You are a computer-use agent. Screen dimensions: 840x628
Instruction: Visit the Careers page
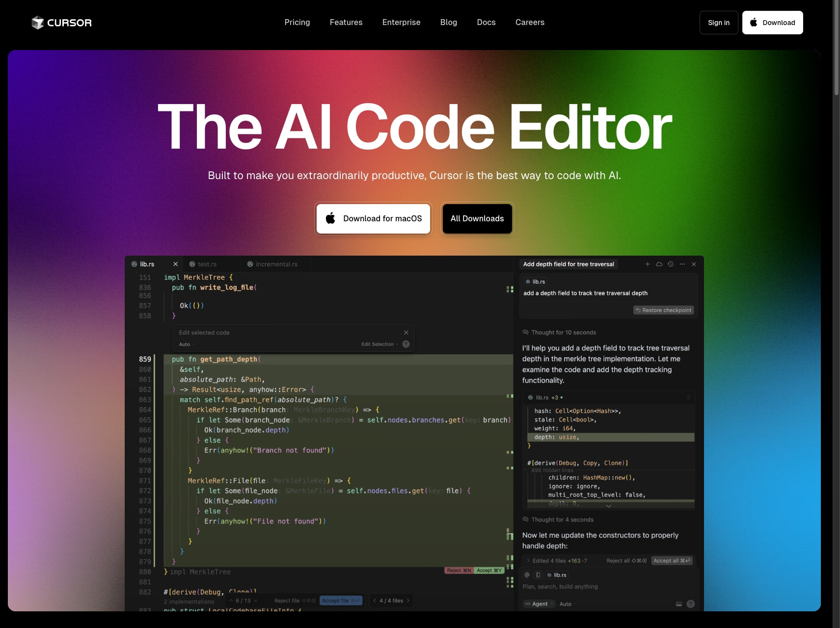pos(530,23)
